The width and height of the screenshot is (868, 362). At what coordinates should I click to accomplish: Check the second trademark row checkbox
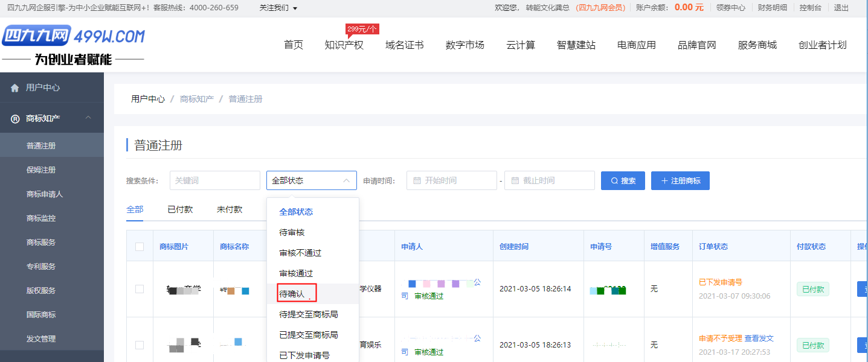[x=140, y=345]
